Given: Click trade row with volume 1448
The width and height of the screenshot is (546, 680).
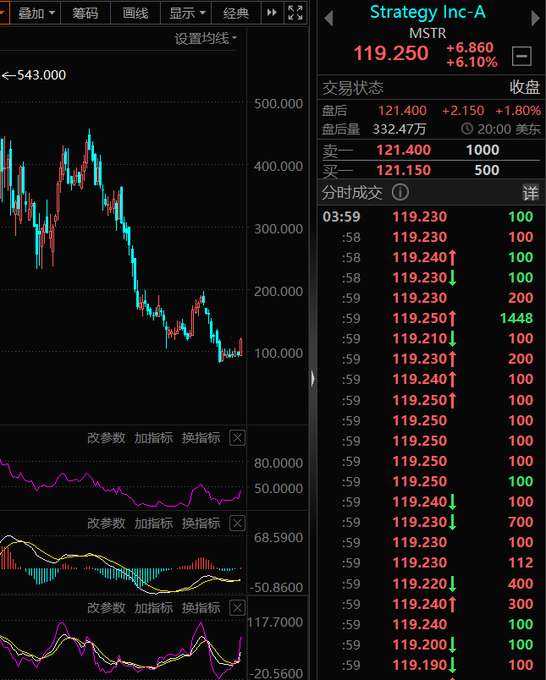Looking at the screenshot, I should point(432,318).
